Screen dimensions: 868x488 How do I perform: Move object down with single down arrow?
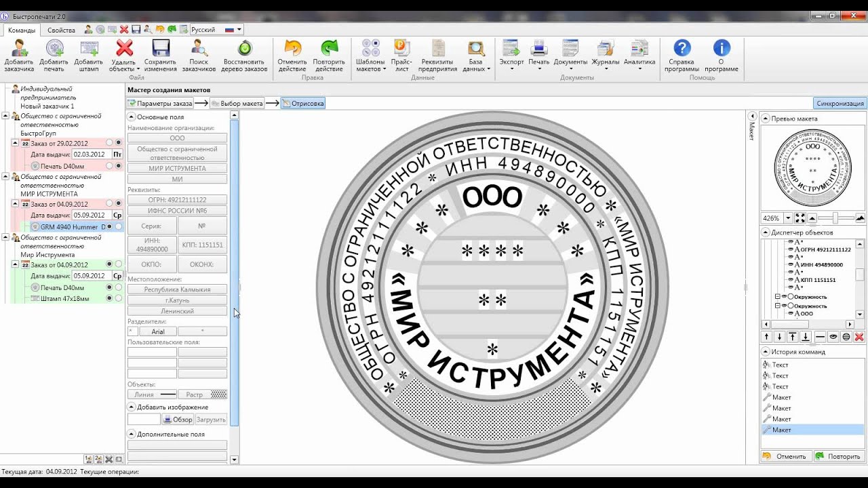[x=780, y=336]
